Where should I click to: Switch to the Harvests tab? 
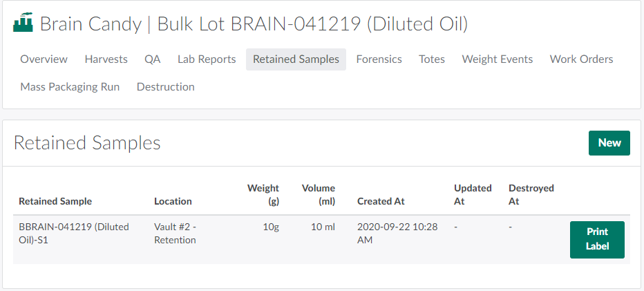pos(106,59)
